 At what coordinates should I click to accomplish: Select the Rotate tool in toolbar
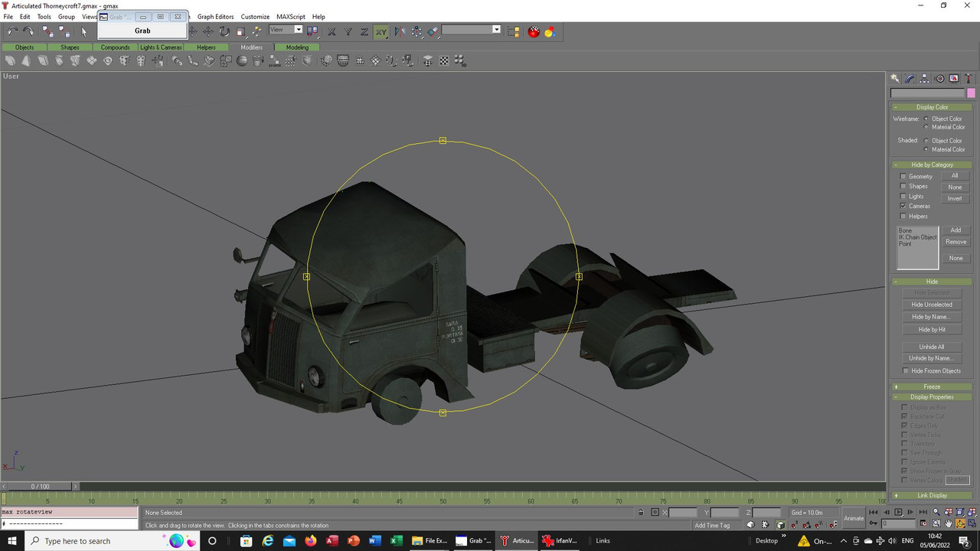tap(224, 31)
